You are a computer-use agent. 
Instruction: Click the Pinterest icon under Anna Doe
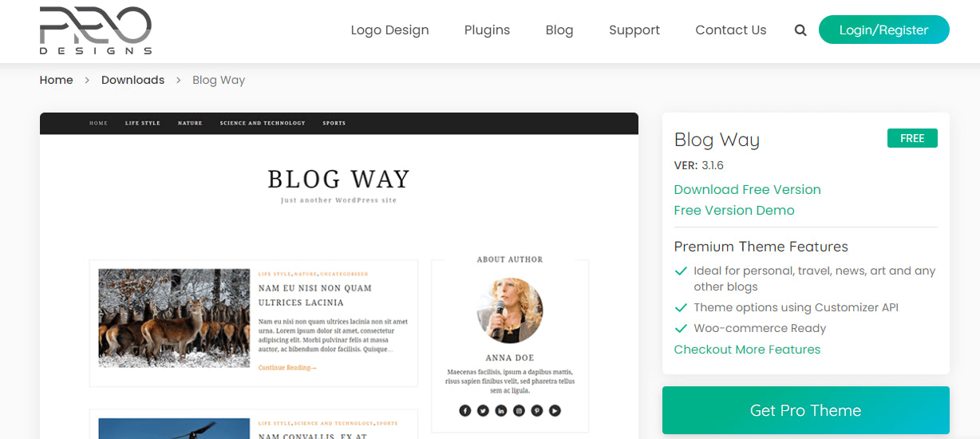tap(537, 410)
